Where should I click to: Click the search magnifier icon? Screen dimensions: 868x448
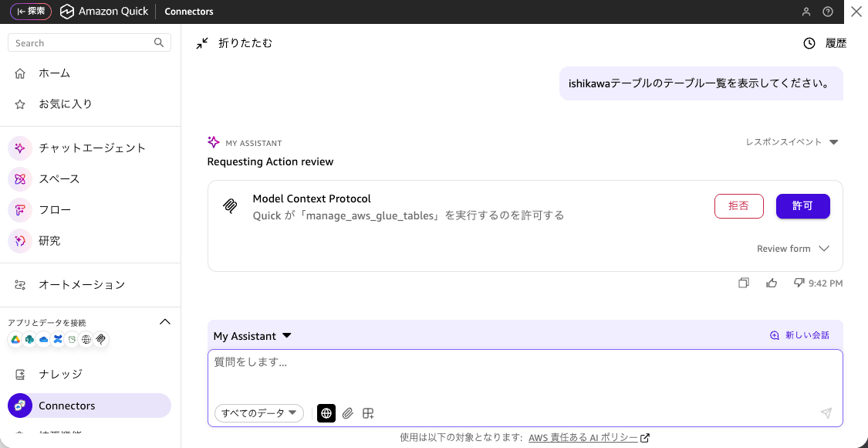[159, 42]
